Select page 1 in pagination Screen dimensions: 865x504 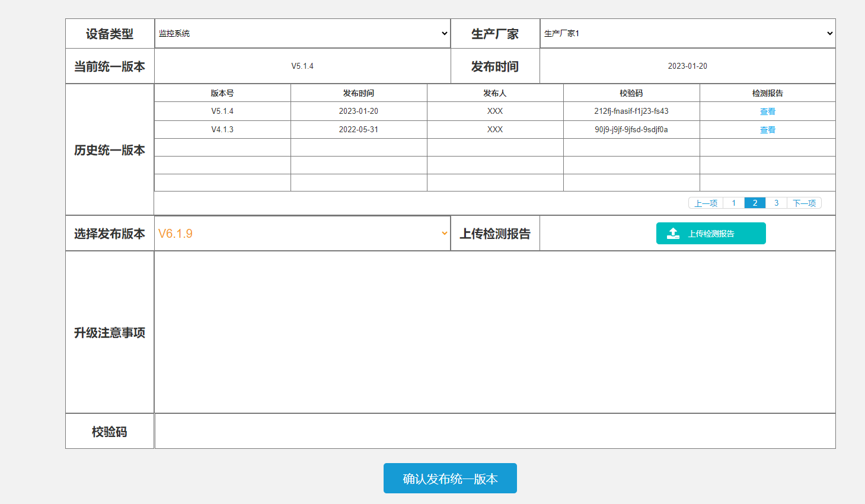734,203
